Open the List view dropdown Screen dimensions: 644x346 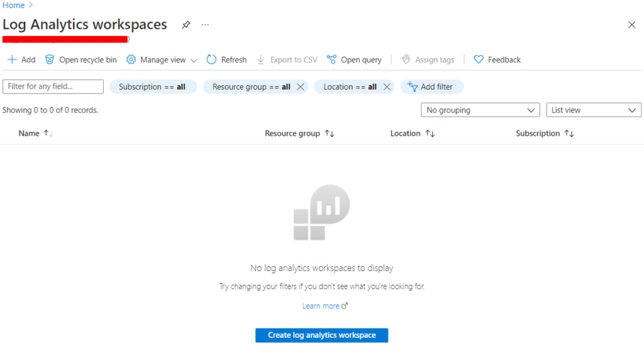tap(594, 110)
